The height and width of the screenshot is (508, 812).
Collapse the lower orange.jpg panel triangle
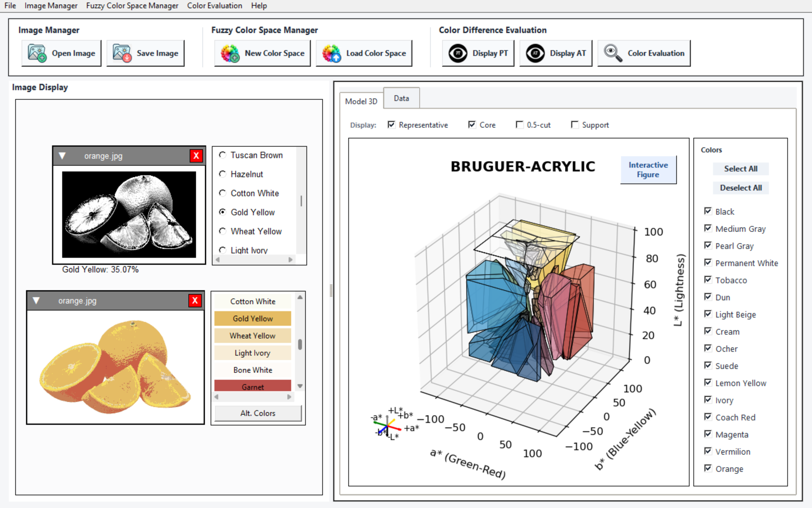pos(36,301)
